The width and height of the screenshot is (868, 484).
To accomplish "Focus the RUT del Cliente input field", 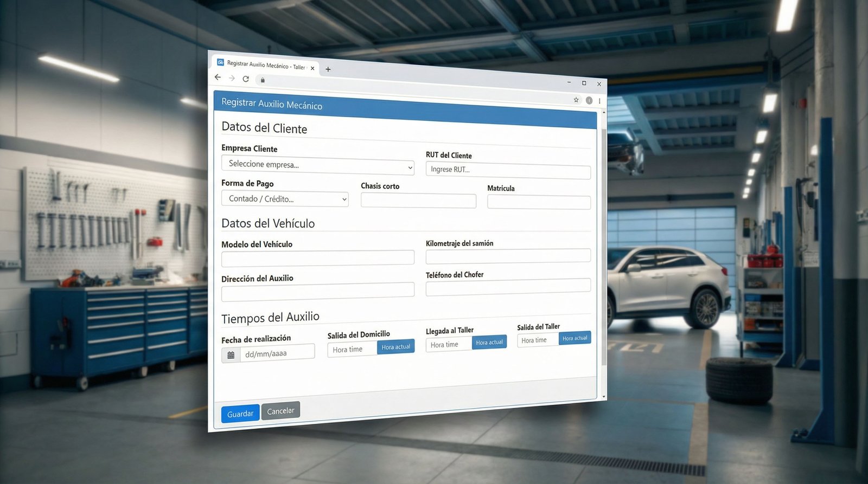I will point(508,171).
